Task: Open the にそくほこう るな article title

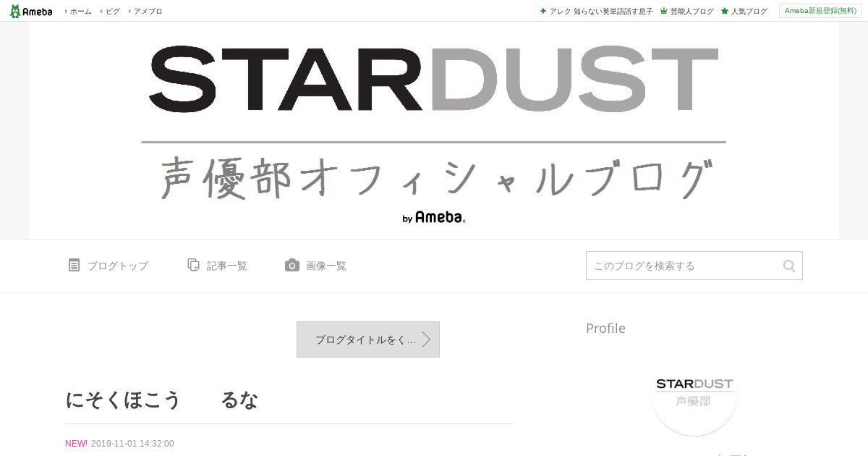Action: click(162, 400)
